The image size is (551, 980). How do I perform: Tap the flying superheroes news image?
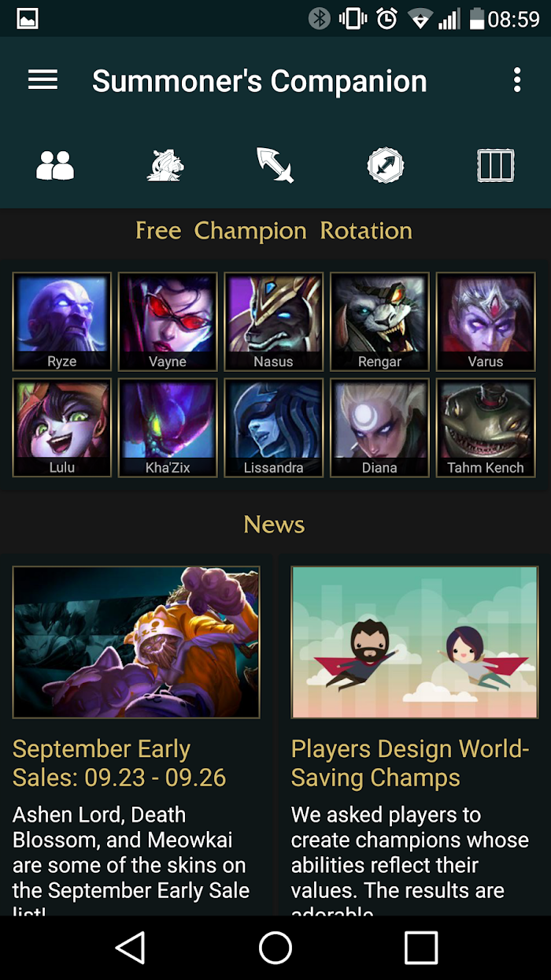[415, 642]
